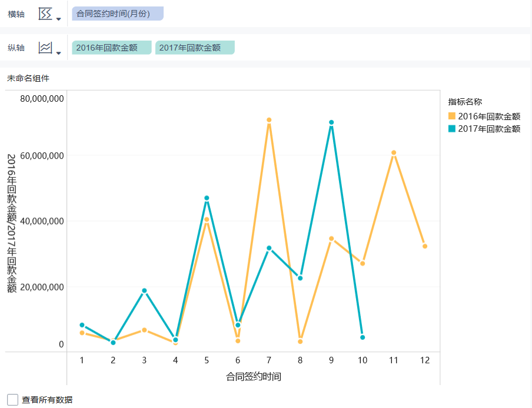Select the 合同签约时间(月份) dimension field
This screenshot has height=408, width=532.
pyautogui.click(x=117, y=14)
